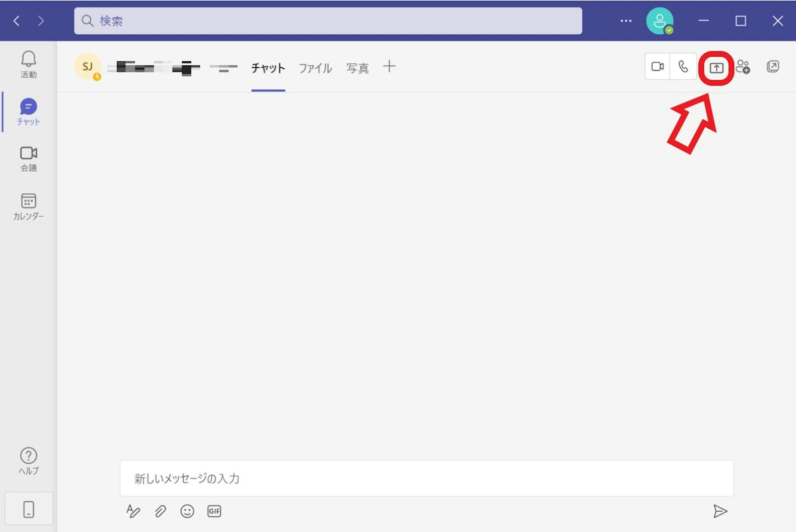Open the GIF picker
This screenshot has height=532, width=796.
(x=214, y=511)
